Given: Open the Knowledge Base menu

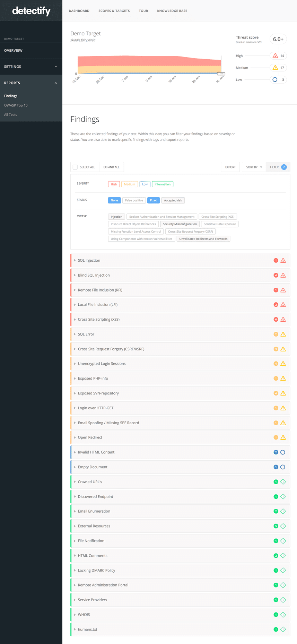Looking at the screenshot, I should coord(172,11).
